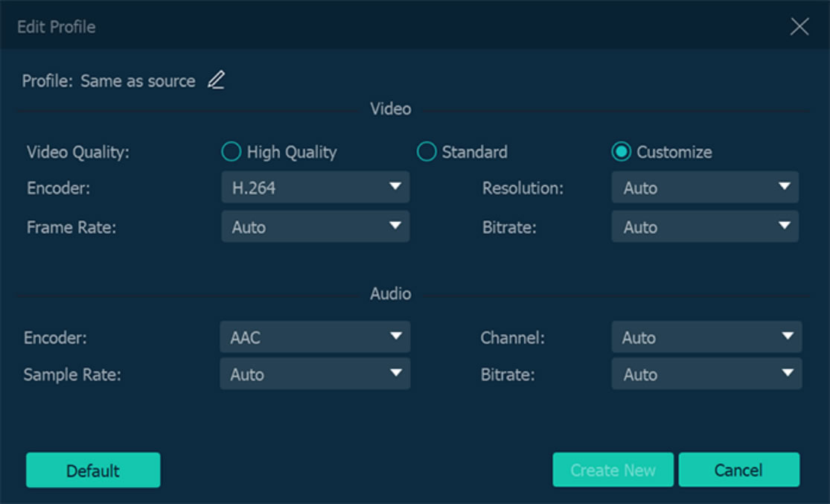Click the arrow on the AAC Encoder dropdown
830x504 pixels.
coord(395,337)
